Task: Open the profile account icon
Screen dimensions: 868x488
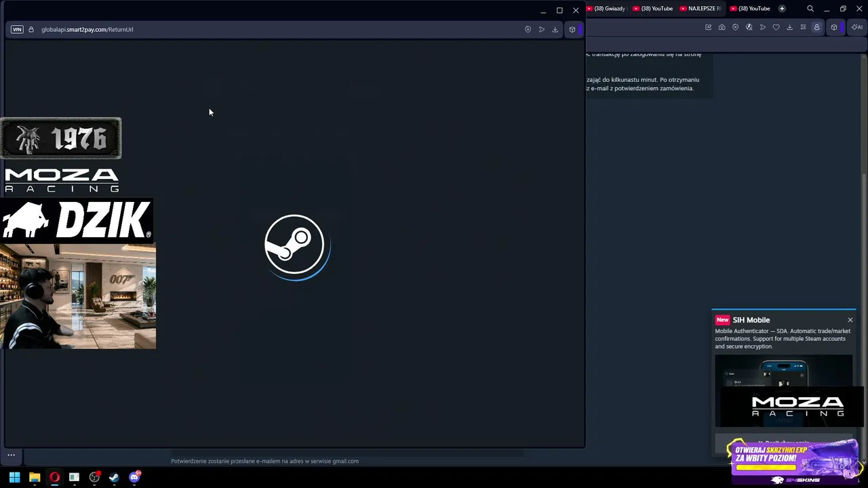Action: pyautogui.click(x=816, y=27)
